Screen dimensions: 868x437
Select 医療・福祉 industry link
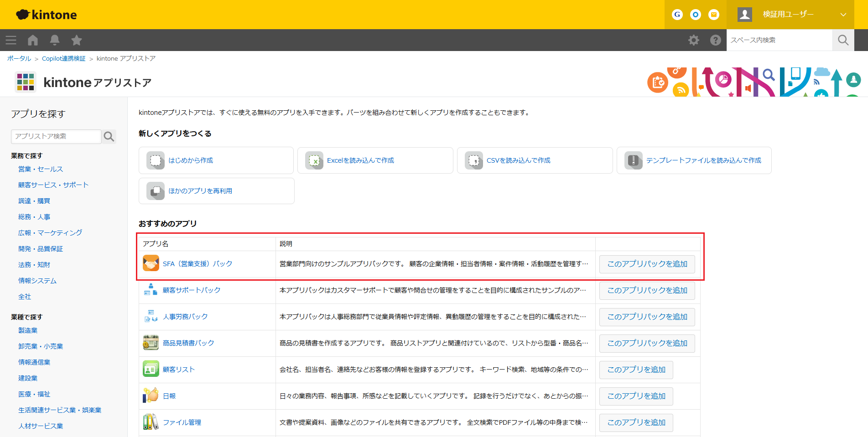pos(34,394)
